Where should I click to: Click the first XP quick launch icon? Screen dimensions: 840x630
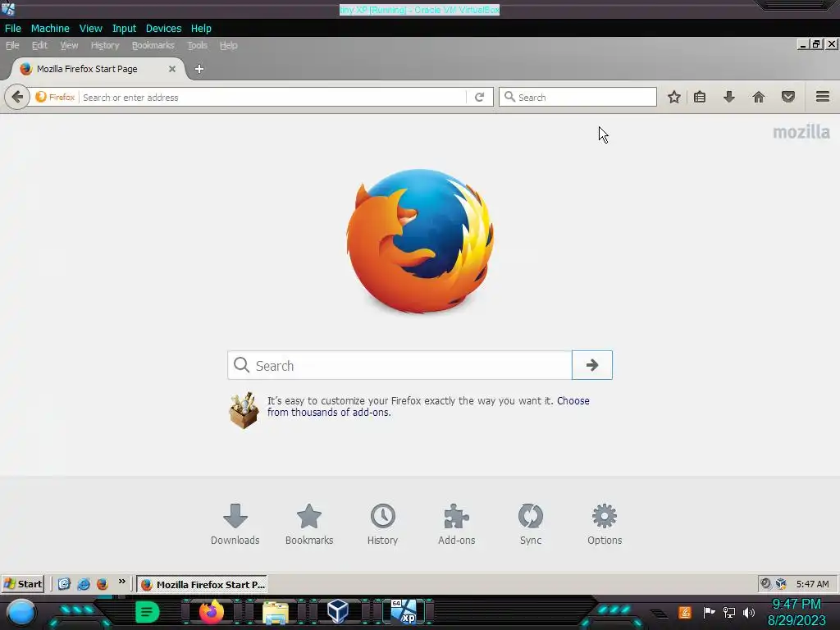click(64, 584)
